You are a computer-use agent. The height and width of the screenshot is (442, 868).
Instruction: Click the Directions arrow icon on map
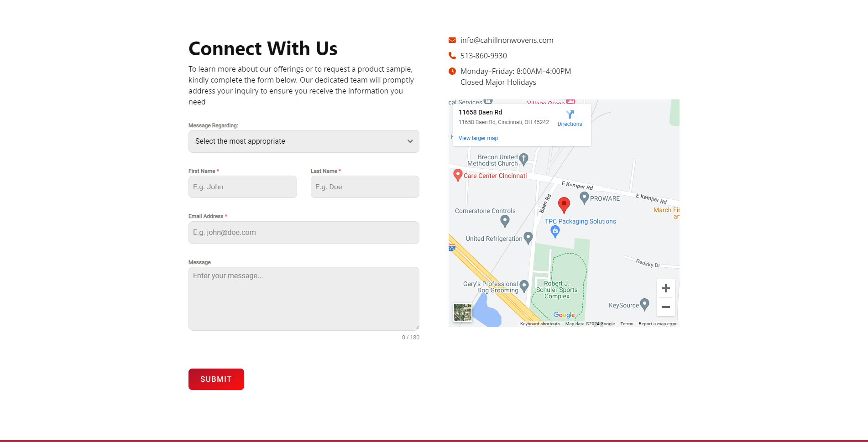point(570,114)
